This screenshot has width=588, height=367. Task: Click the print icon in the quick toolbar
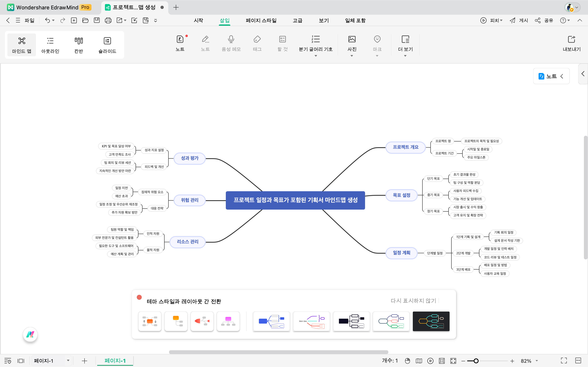point(108,20)
